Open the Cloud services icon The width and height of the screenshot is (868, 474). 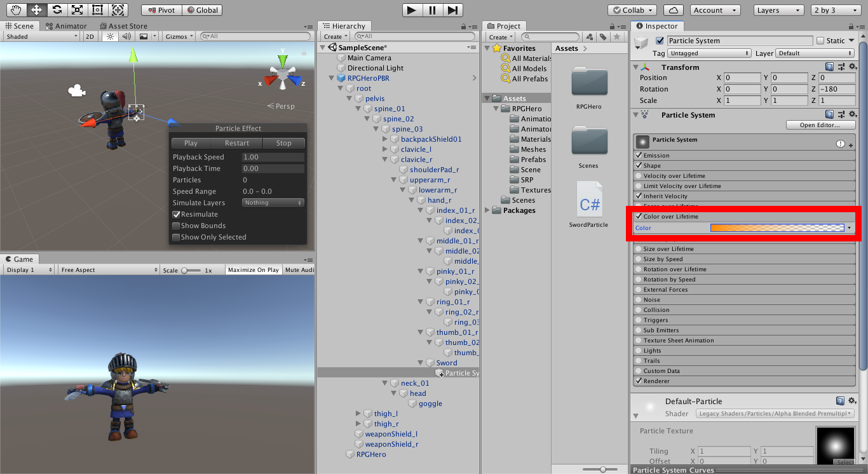[674, 10]
